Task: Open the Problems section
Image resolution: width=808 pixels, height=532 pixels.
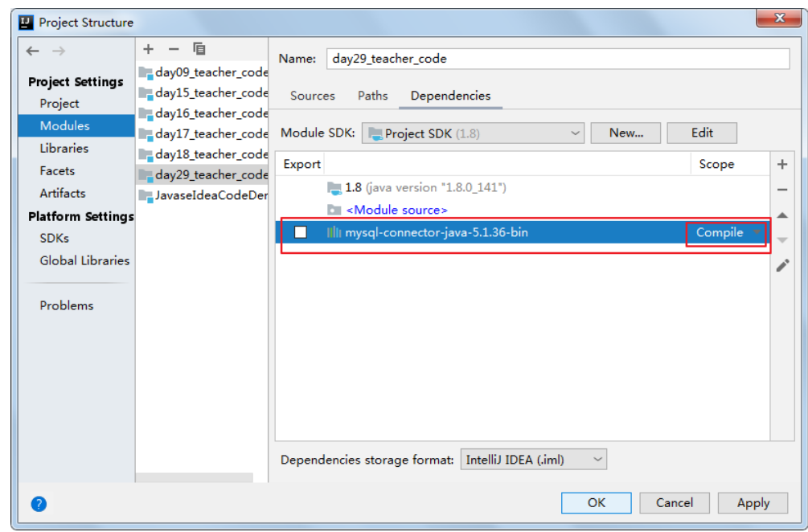Action: click(x=67, y=305)
